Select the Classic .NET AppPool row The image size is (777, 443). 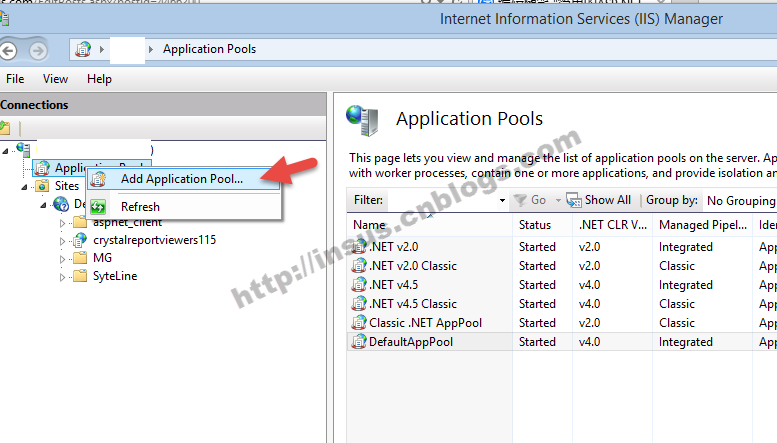(x=562, y=323)
